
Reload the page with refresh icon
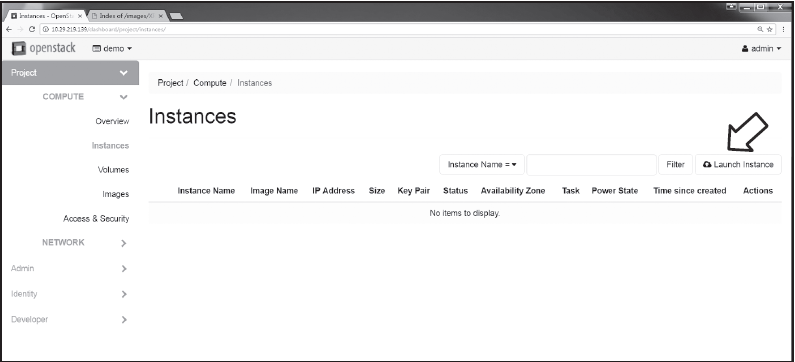click(32, 29)
